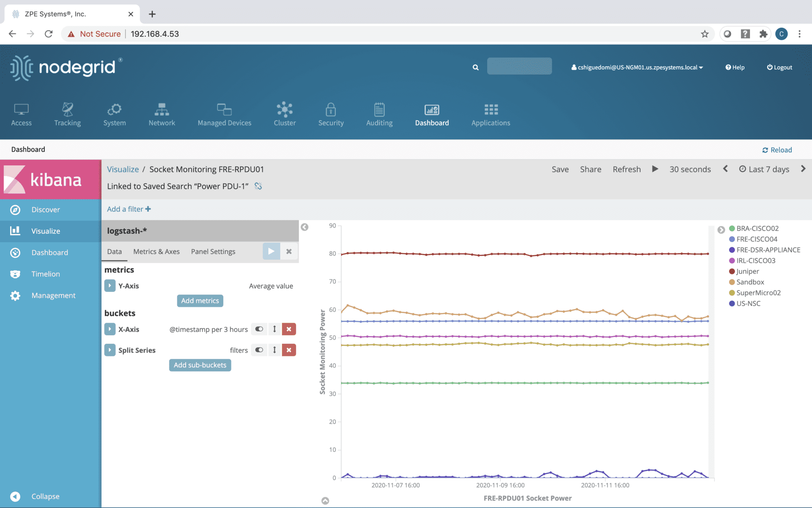Click the Add sub-buckets button

tap(200, 365)
